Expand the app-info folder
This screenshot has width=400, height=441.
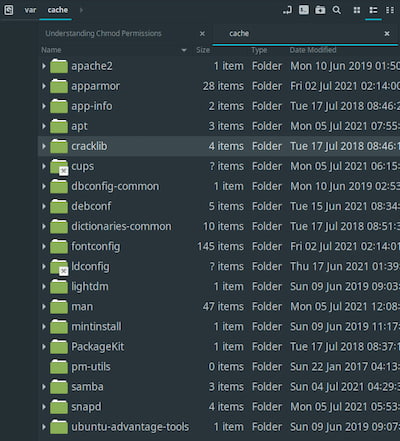point(44,106)
